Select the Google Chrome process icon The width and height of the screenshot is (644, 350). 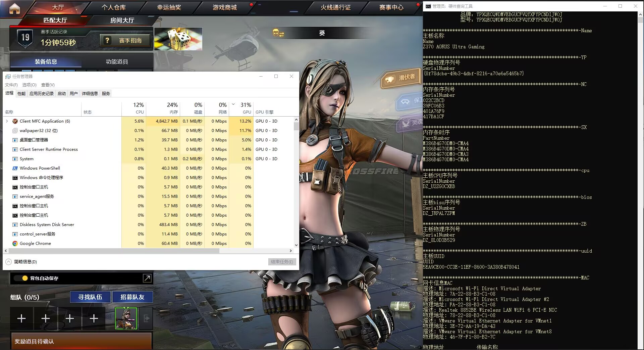coord(15,244)
